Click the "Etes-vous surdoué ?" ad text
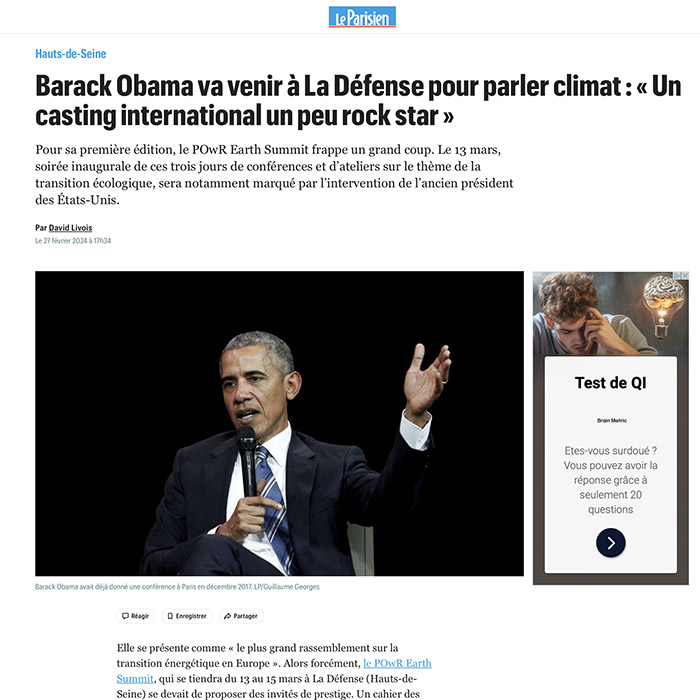 610,450
